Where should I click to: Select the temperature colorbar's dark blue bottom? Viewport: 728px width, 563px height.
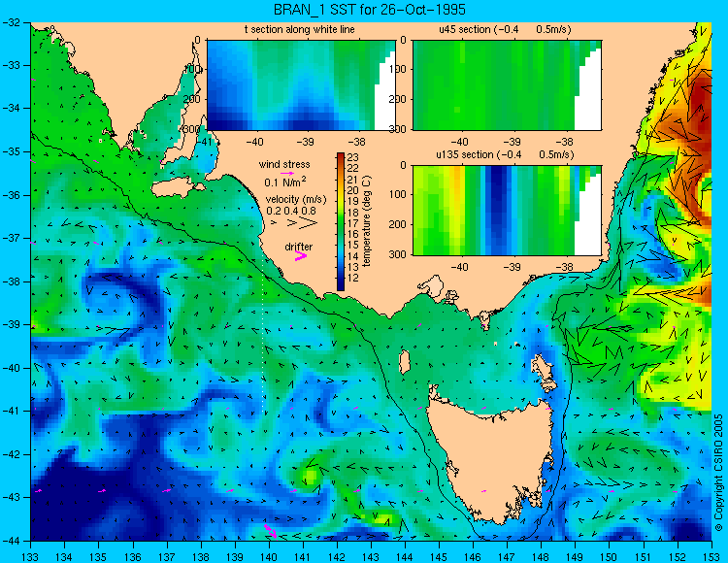tap(341, 284)
